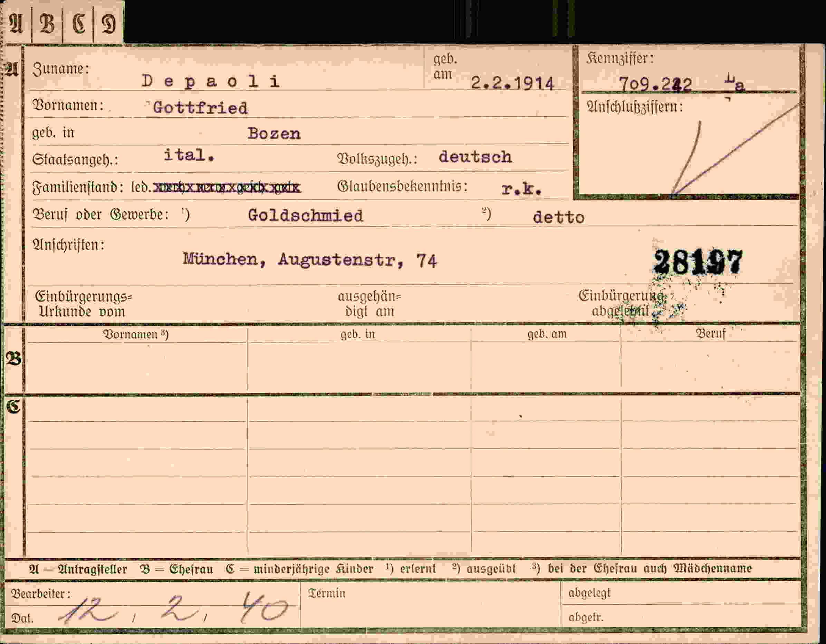826x644 pixels.
Task: Click the "Volkszugeh.:" label
Action: tap(377, 159)
